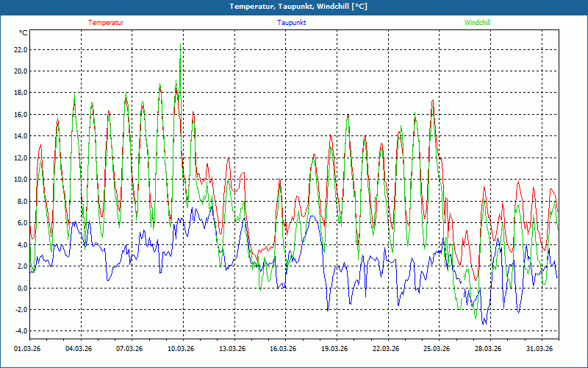Select the 13.03.26 date label
This screenshot has height=368, width=588.
pyautogui.click(x=232, y=349)
